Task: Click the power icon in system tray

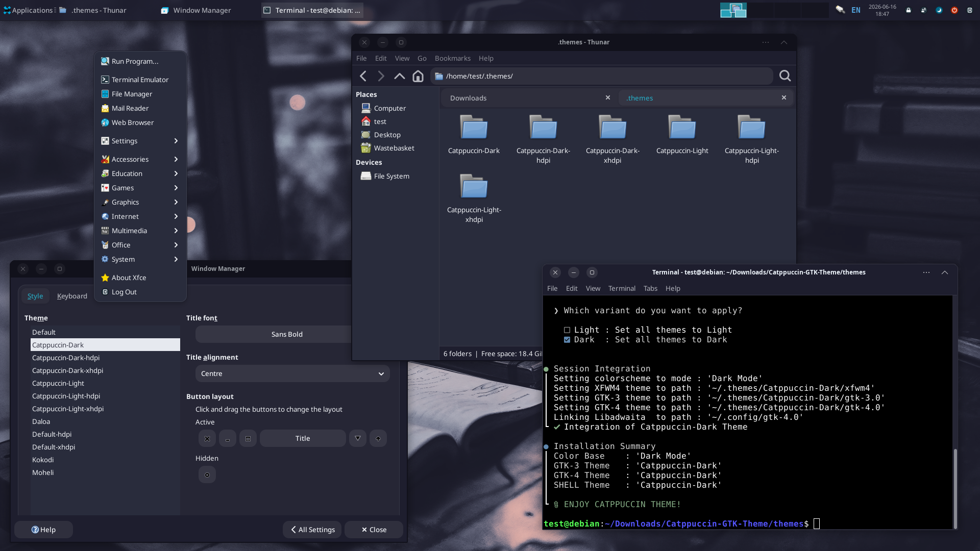Action: (x=954, y=10)
